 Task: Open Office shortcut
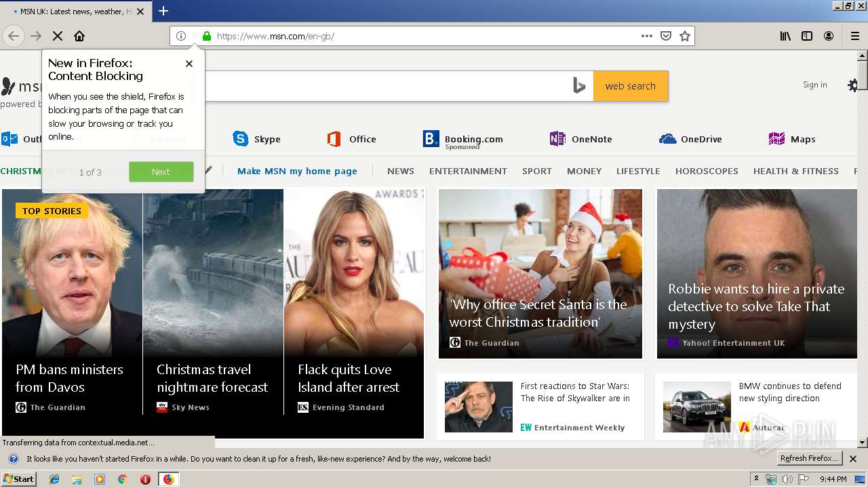tap(351, 139)
